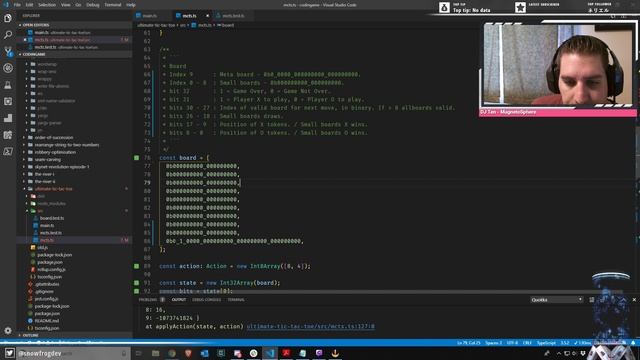This screenshot has height=360, width=640.
Task: Open .gitignore in the file tree
Action: [x=44, y=292]
